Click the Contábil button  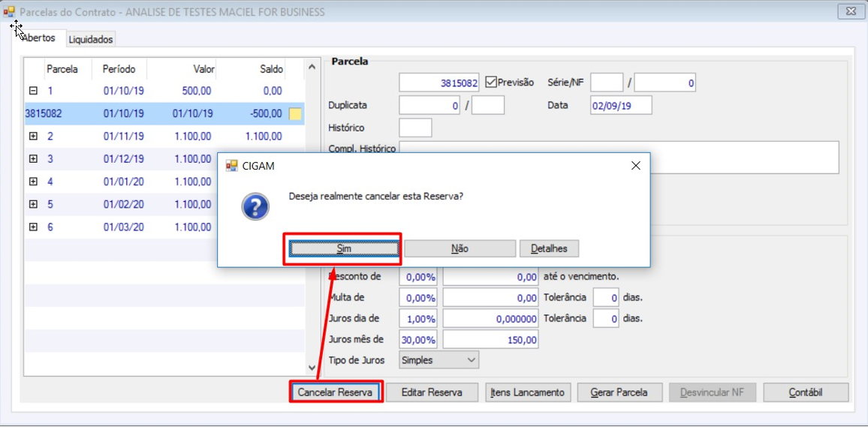pos(806,392)
